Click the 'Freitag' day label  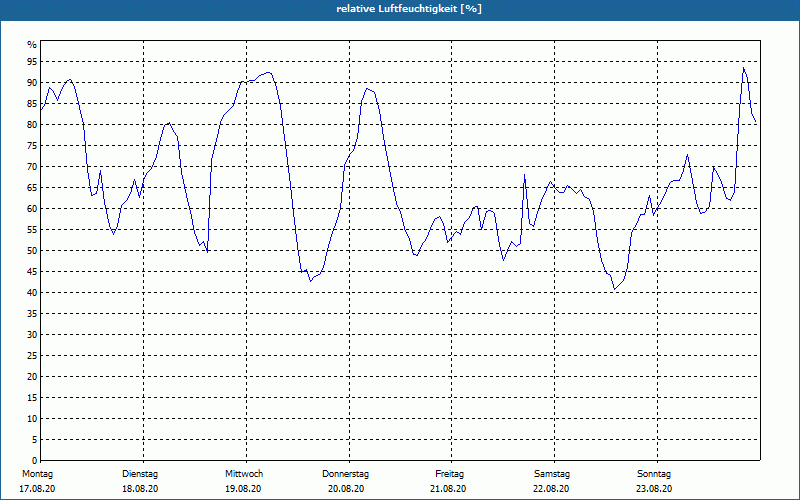pos(449,474)
